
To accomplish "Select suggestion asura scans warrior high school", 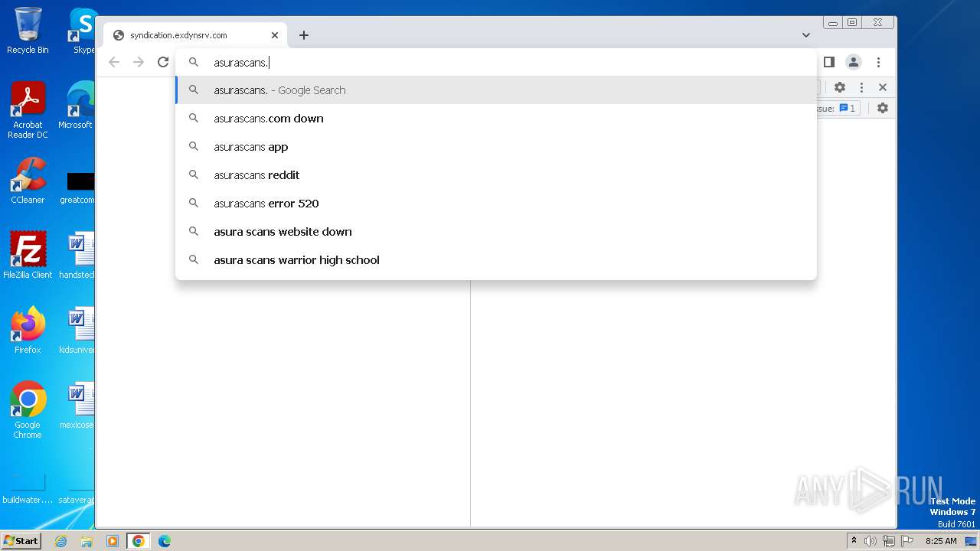I will 496,260.
